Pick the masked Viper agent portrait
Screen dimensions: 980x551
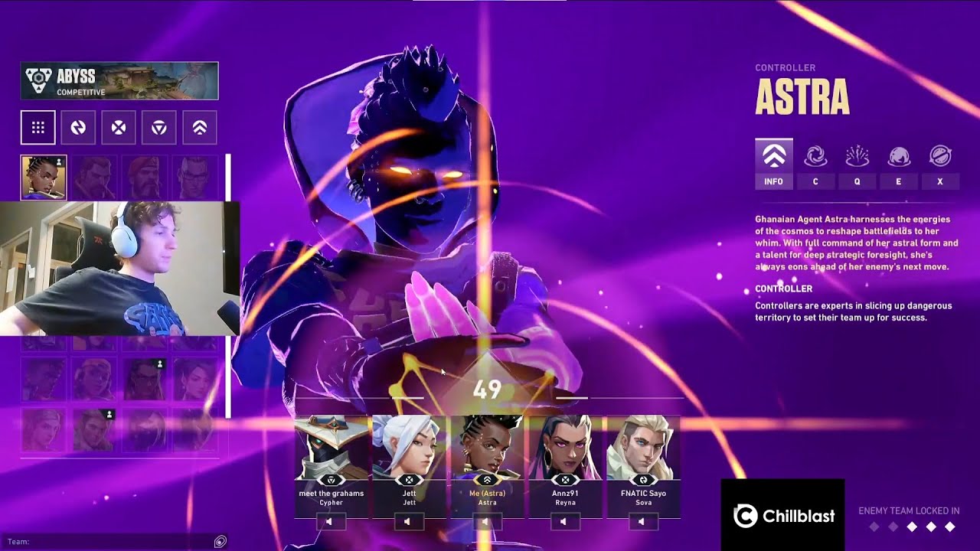[x=145, y=429]
